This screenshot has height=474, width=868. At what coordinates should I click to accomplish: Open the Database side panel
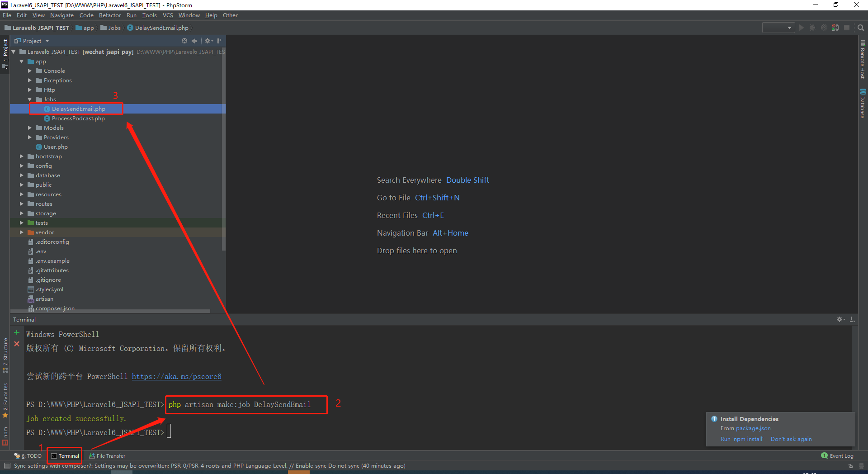863,104
